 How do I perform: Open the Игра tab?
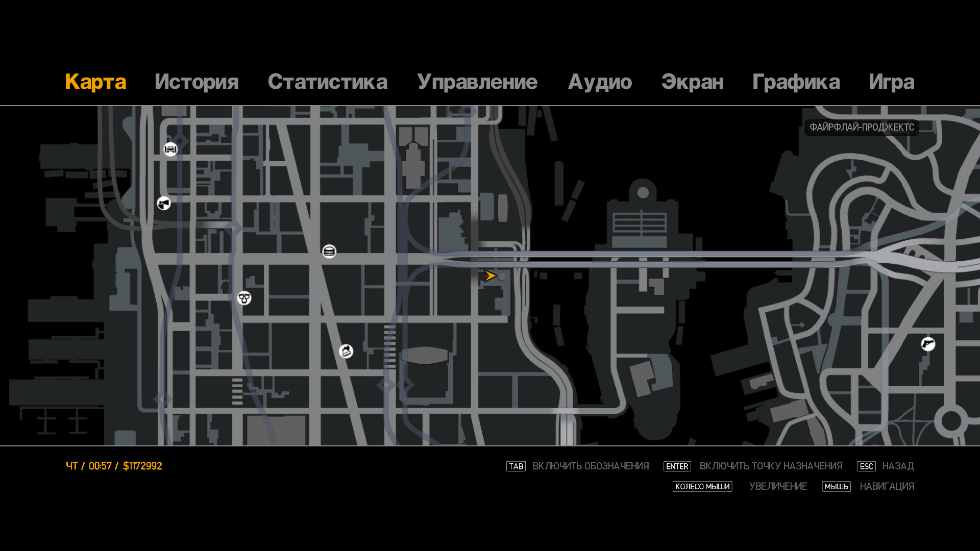pyautogui.click(x=891, y=82)
